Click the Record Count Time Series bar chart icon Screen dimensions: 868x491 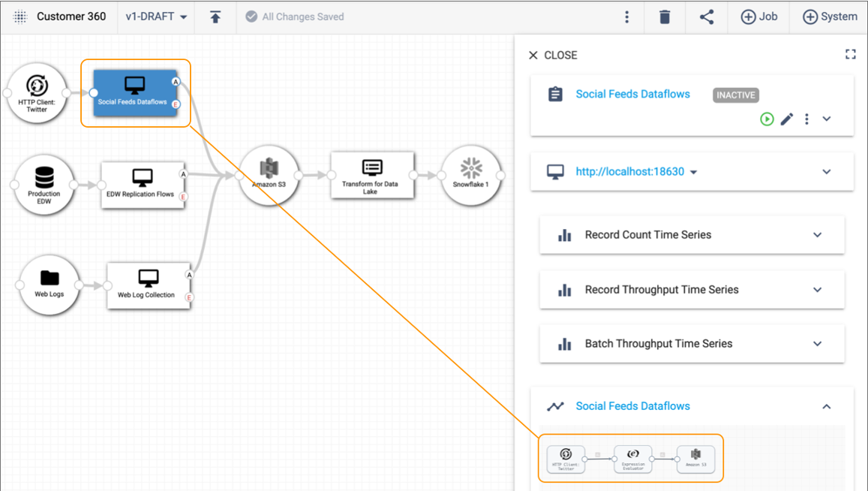pyautogui.click(x=565, y=236)
